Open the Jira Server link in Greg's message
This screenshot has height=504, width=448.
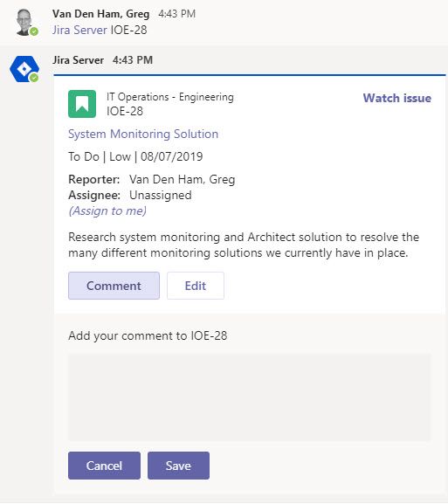79,30
